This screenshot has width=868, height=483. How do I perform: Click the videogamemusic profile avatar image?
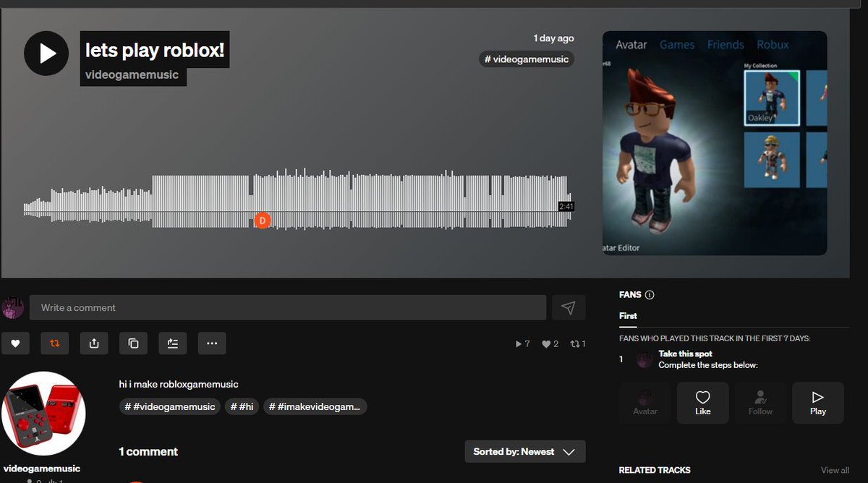pyautogui.click(x=43, y=414)
